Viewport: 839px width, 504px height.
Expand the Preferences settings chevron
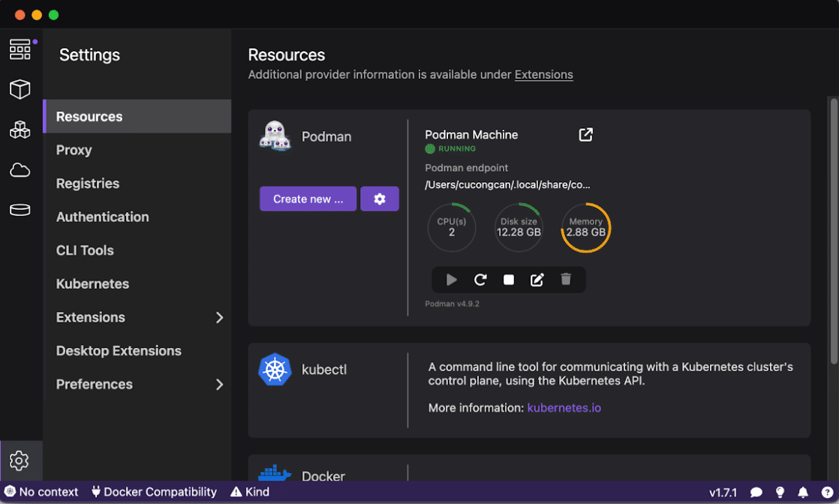pyautogui.click(x=219, y=385)
